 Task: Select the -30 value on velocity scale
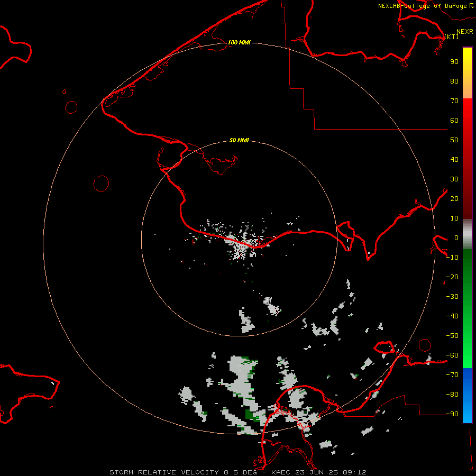pos(452,297)
